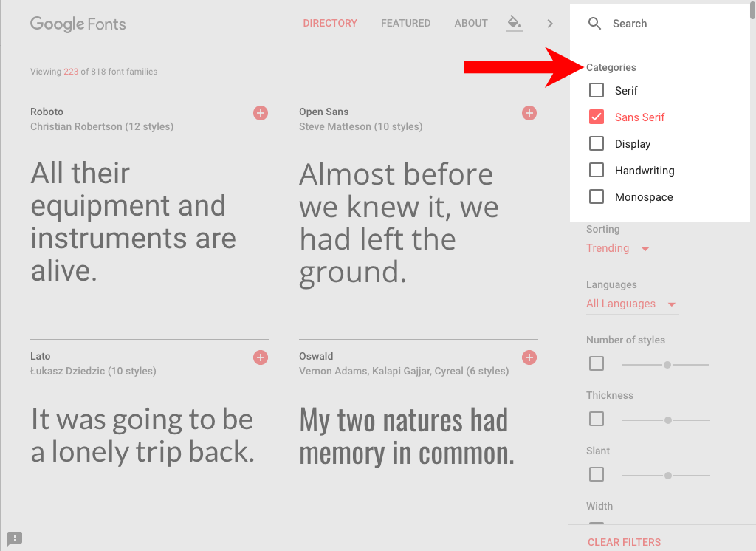Click the Lato sample text preview
This screenshot has width=756, height=551.
pyautogui.click(x=142, y=435)
